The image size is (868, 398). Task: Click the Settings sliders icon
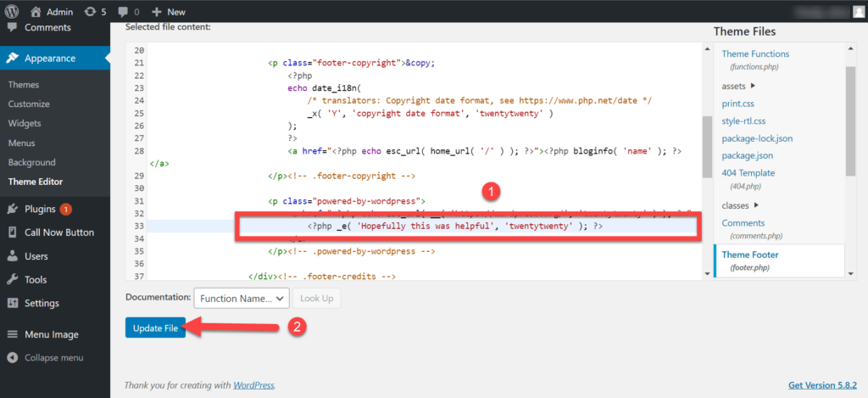coord(12,303)
